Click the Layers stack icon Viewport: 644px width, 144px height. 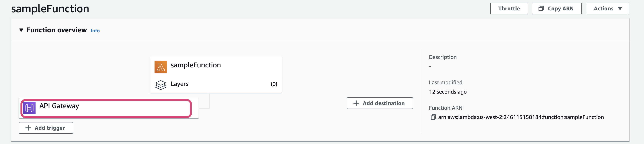point(161,85)
